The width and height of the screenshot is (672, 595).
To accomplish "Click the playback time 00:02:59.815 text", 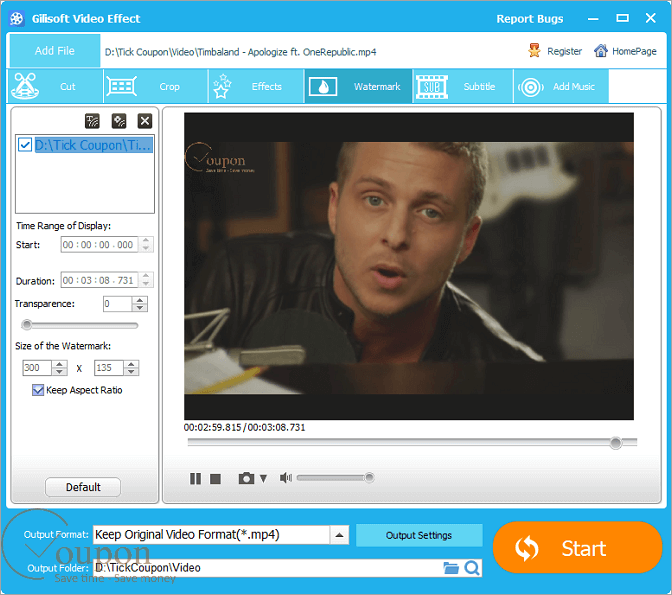I will [212, 427].
